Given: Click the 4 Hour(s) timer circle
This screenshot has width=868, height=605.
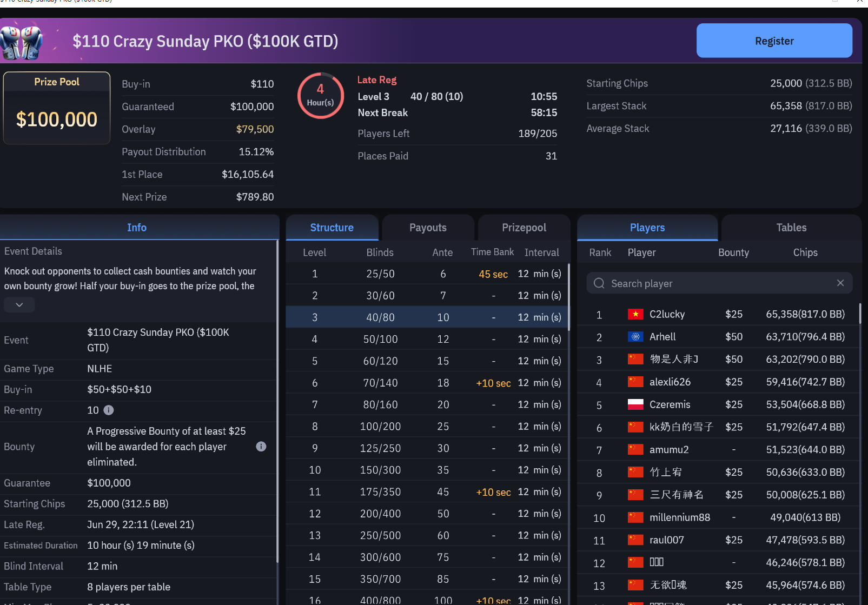Looking at the screenshot, I should [320, 96].
